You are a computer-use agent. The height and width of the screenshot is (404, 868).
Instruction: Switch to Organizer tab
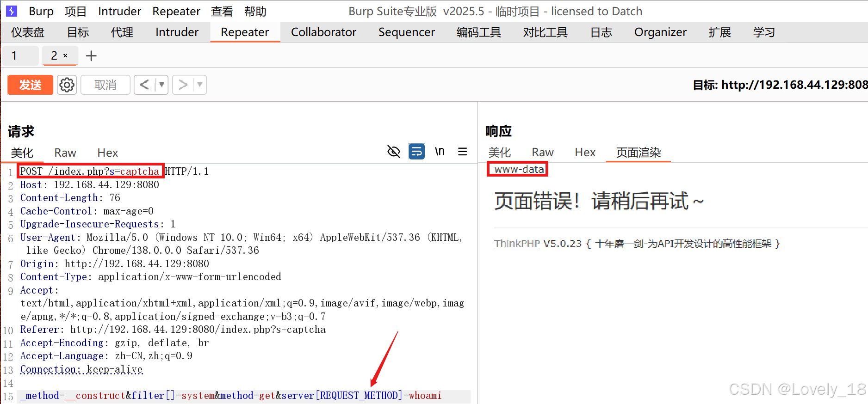coord(660,32)
